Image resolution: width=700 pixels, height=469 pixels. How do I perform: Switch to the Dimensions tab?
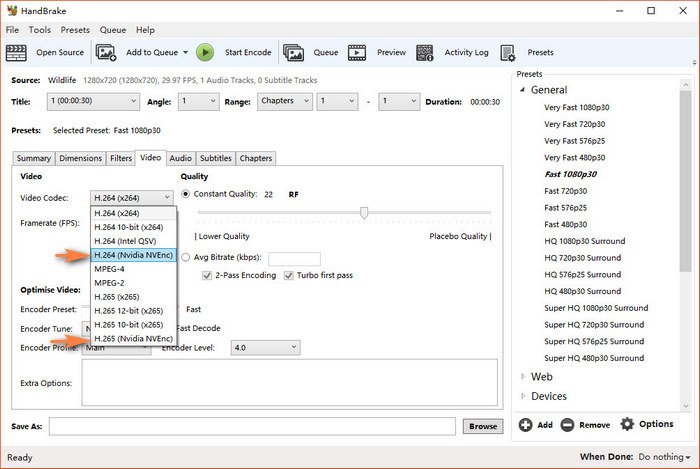click(80, 158)
